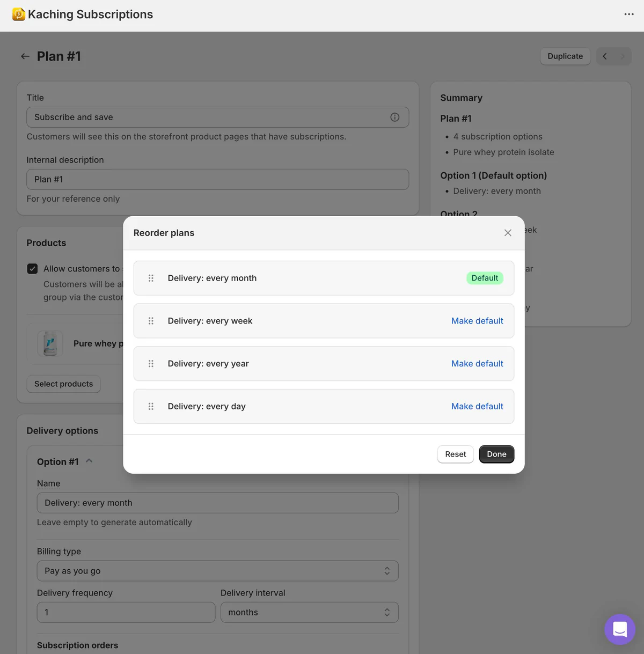The image size is (644, 654).
Task: Click the Internal description input field
Action: pos(218,179)
